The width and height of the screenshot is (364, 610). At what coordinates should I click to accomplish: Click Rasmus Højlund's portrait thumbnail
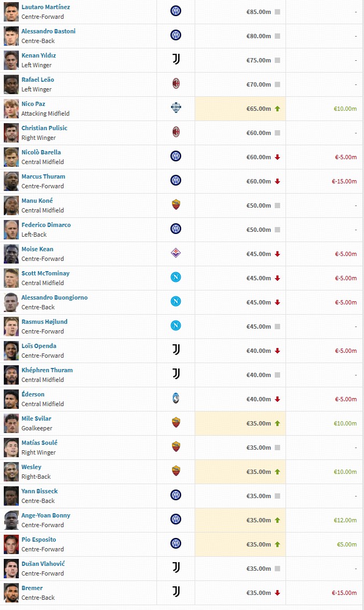click(x=11, y=327)
